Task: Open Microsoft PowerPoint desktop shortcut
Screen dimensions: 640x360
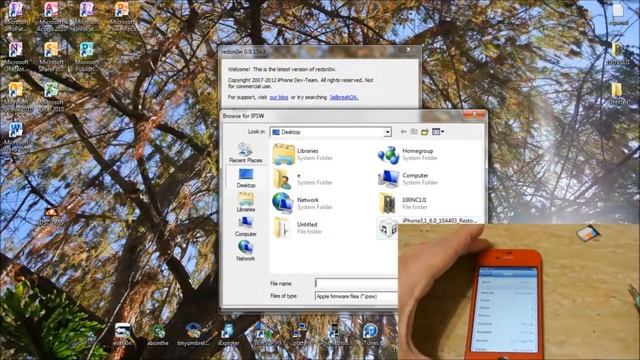Action: point(122,17)
